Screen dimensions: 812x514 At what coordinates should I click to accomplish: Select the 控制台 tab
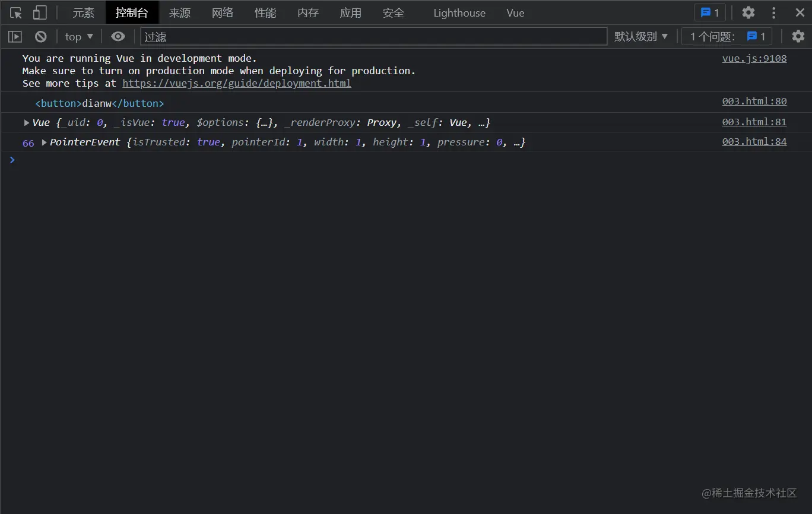[131, 12]
